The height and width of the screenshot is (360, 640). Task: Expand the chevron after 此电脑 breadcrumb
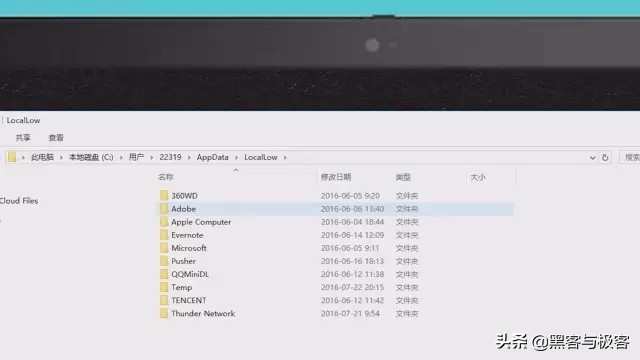coord(61,157)
